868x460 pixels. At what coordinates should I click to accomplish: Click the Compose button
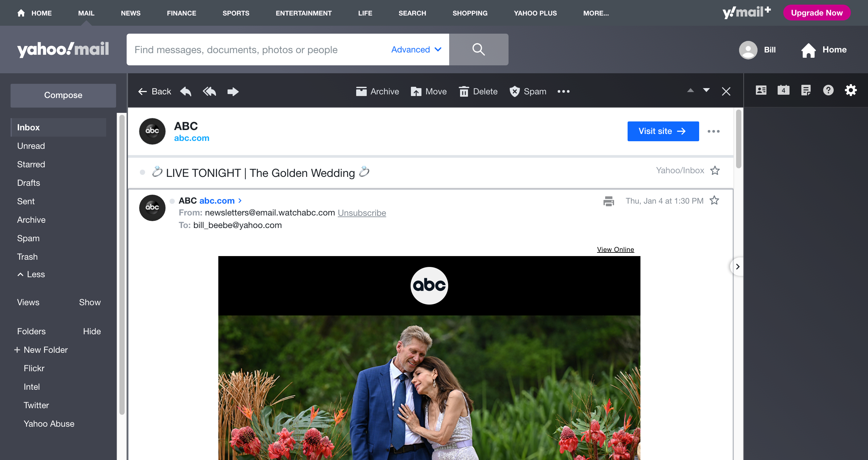(63, 95)
